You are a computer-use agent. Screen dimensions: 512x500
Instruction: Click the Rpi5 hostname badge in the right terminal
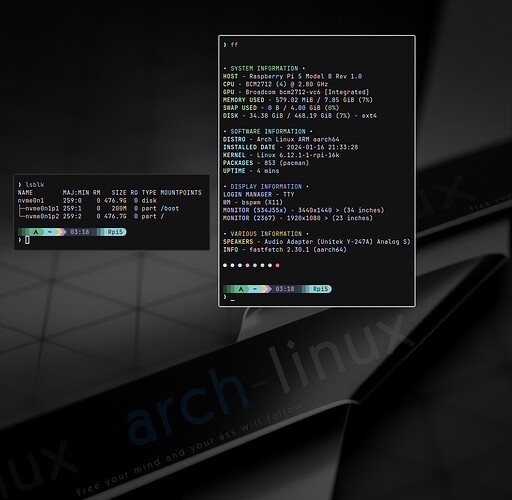click(320, 289)
